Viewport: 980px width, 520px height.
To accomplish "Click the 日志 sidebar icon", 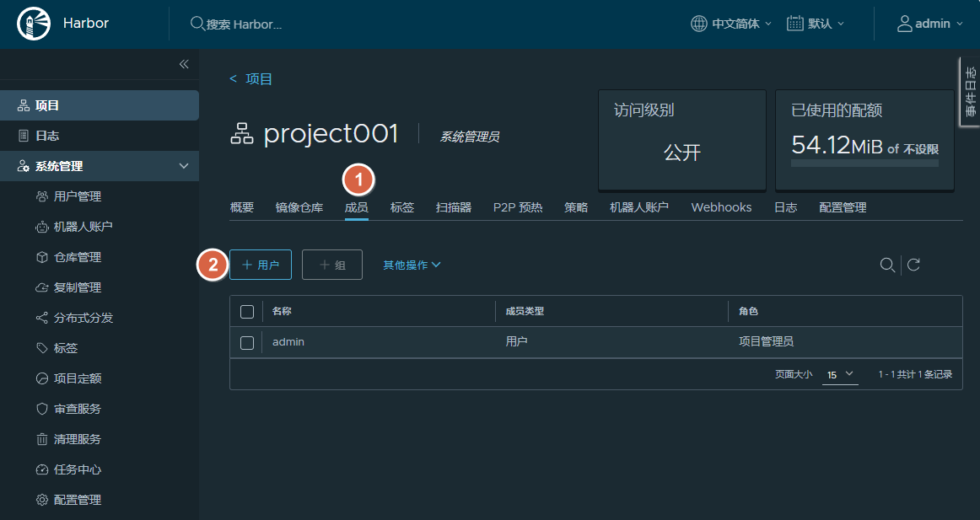I will click(24, 136).
